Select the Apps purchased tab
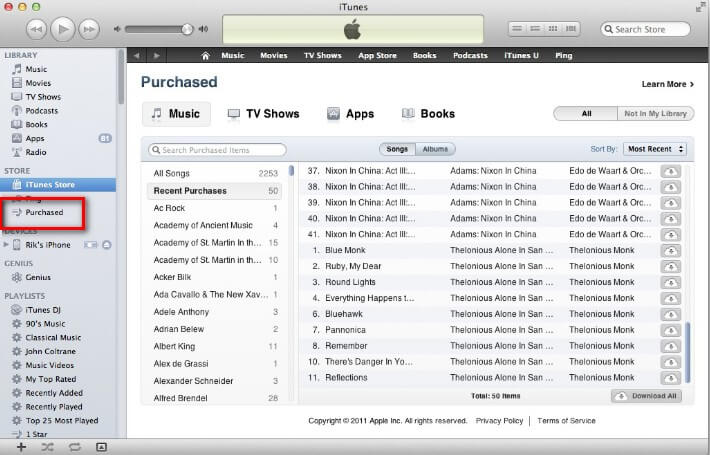 pyautogui.click(x=350, y=114)
